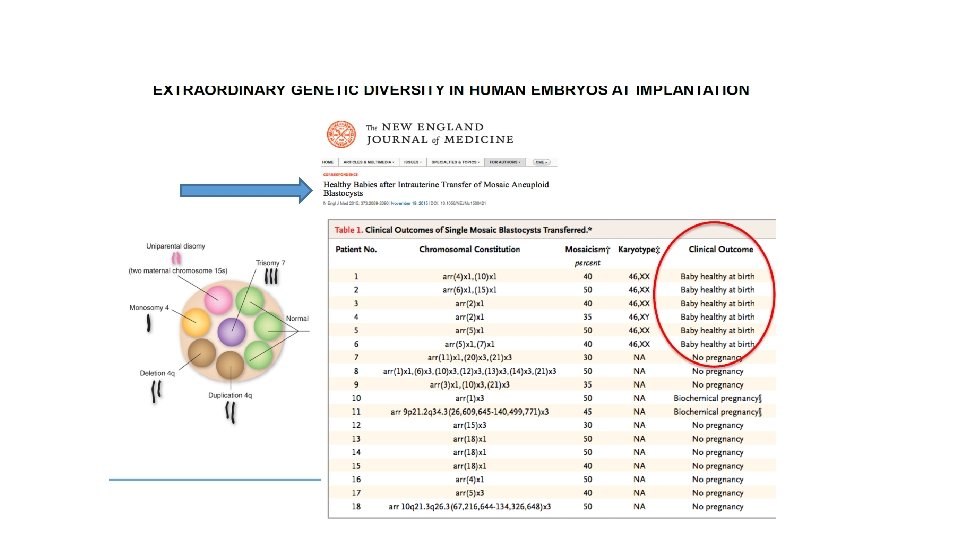Screen dimensions: 960x540
Task: Open the For Authors dropdown menu
Action: [504, 162]
